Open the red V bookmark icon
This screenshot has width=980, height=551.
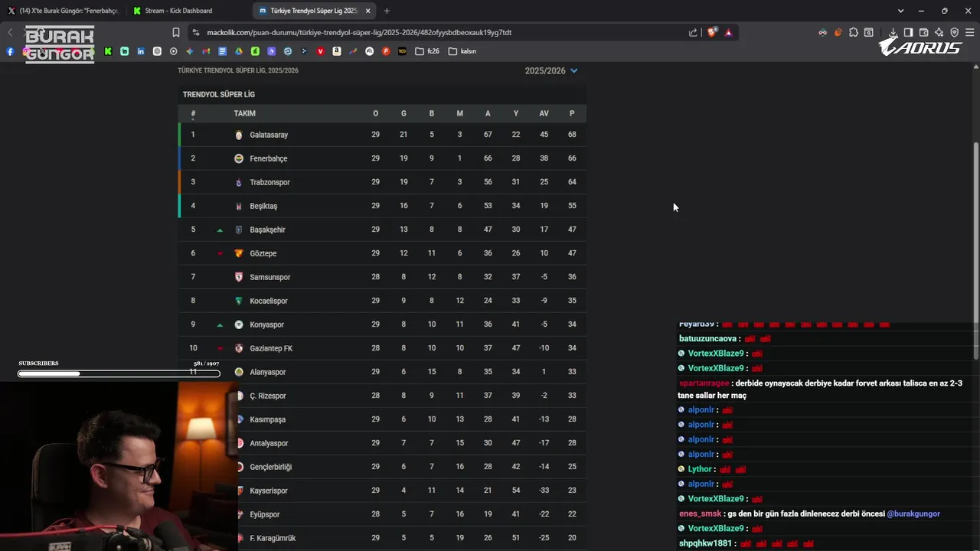320,51
